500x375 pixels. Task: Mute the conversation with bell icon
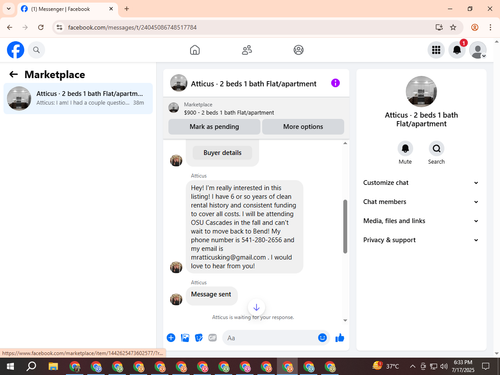click(x=405, y=148)
